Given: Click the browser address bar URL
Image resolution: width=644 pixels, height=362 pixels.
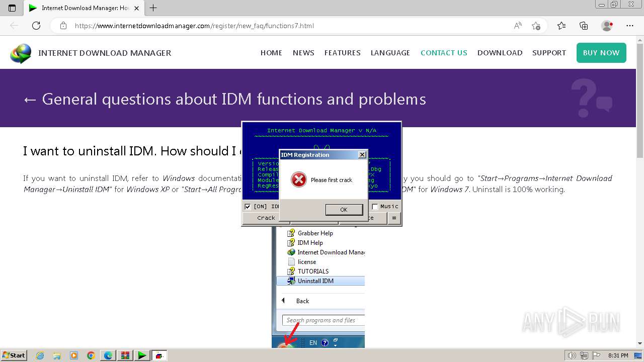Looking at the screenshot, I should (194, 26).
